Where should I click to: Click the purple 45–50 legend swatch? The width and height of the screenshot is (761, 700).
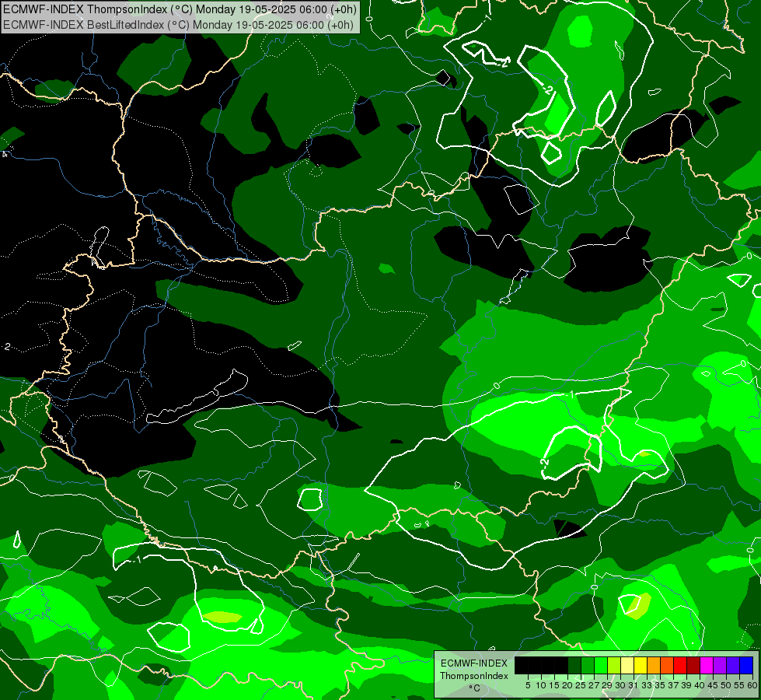pos(720,665)
